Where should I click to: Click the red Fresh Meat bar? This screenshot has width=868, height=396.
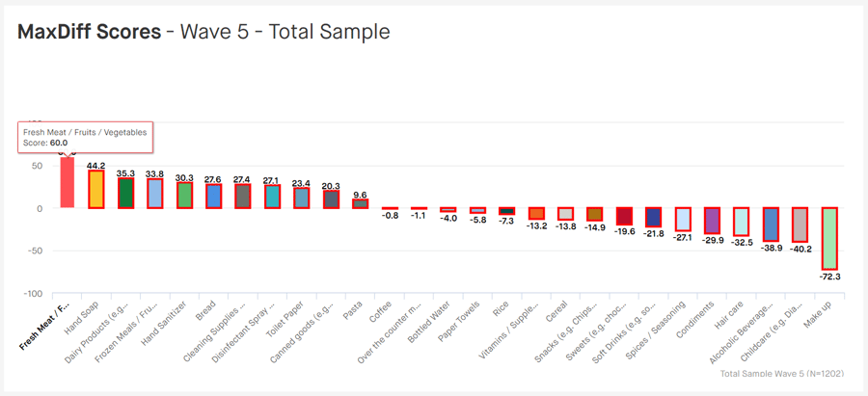click(x=67, y=182)
